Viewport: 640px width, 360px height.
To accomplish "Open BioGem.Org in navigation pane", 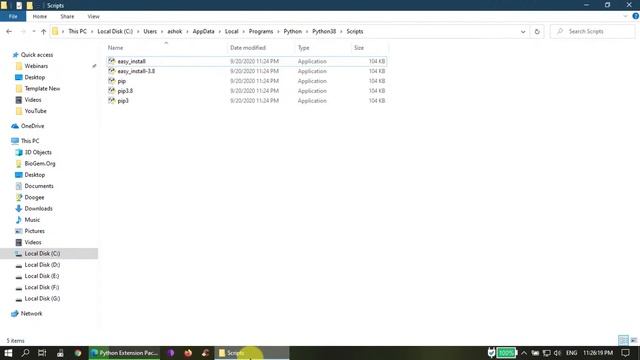I will click(40, 164).
